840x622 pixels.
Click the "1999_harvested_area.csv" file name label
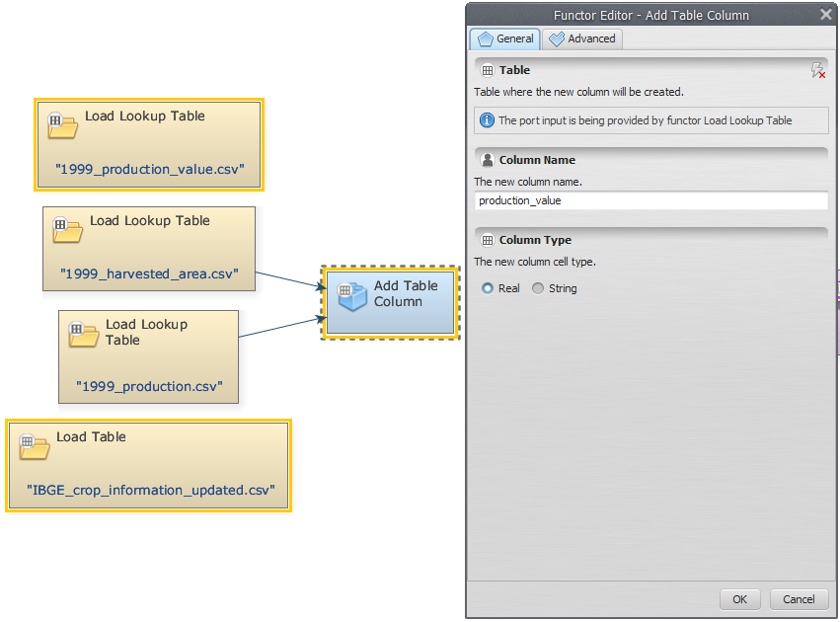click(x=149, y=273)
